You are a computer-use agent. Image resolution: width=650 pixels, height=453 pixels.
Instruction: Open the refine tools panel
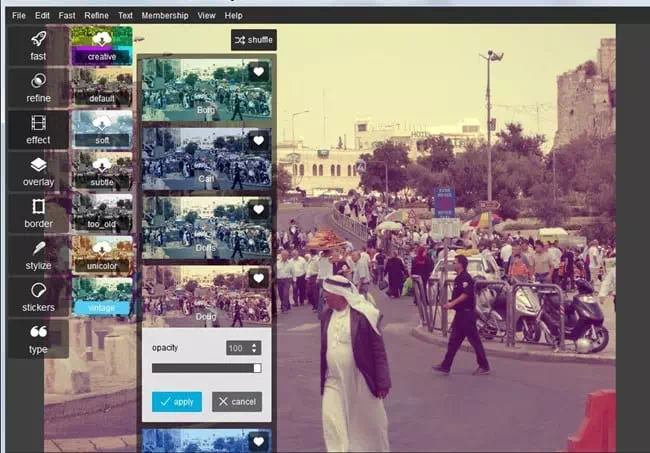point(38,87)
